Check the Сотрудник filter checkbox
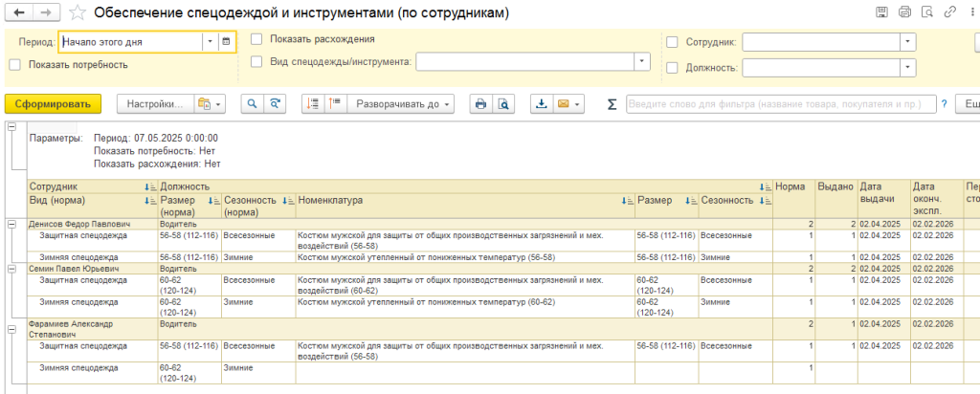The image size is (980, 394). point(672,43)
